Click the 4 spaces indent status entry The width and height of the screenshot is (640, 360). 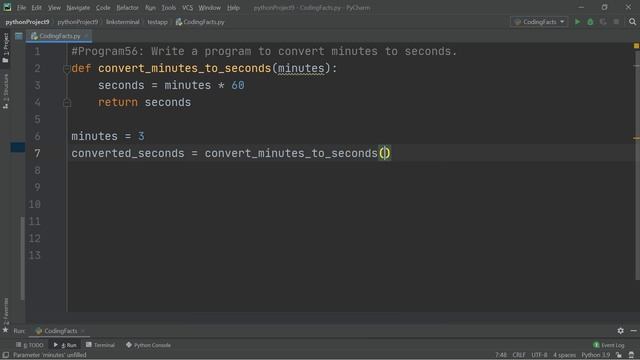tap(564, 355)
